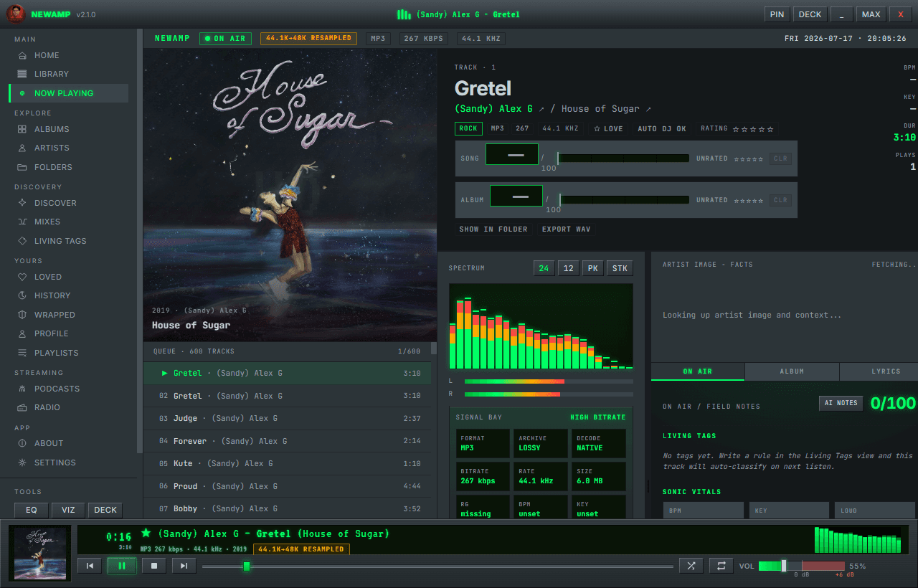Click the album art thumbnail in player bar
Viewport: 918px width, 588px height.
point(40,553)
